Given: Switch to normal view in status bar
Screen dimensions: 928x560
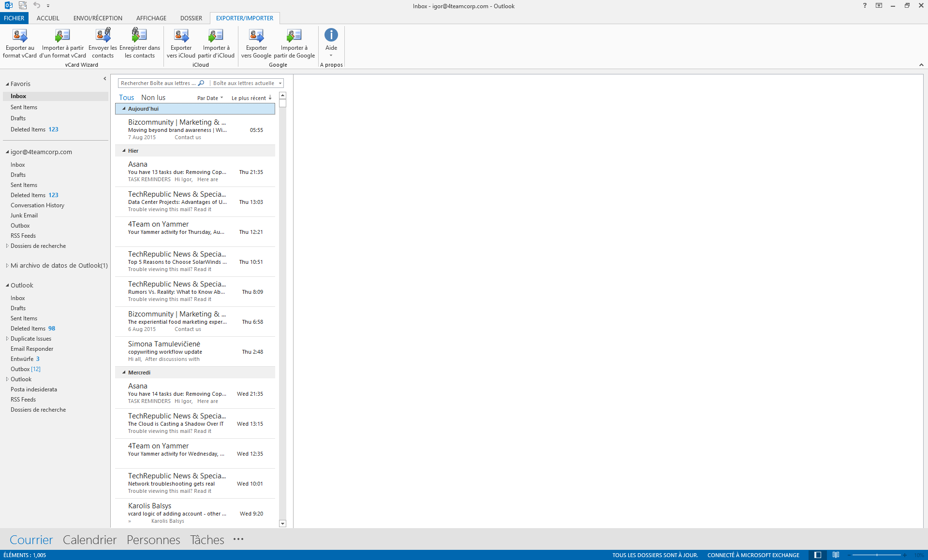Looking at the screenshot, I should (x=818, y=555).
